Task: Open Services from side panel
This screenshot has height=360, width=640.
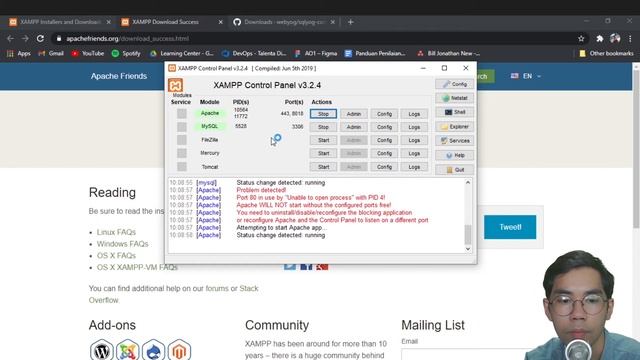Action: 454,141
